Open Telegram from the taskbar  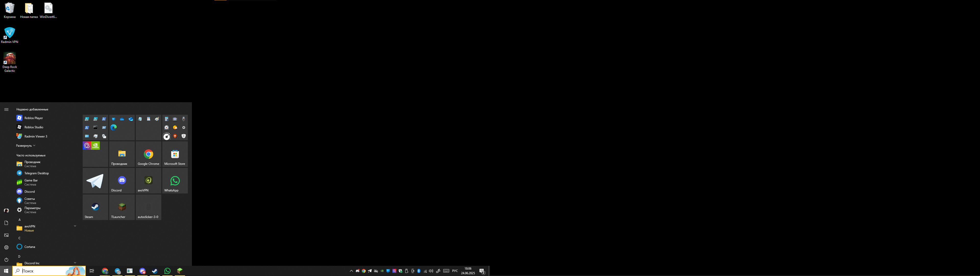pyautogui.click(x=118, y=271)
